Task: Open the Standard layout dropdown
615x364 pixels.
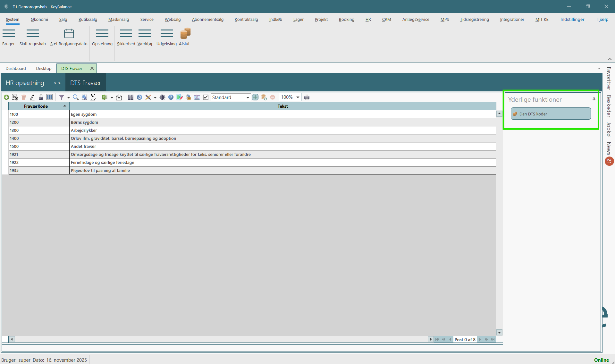Action: [x=248, y=97]
